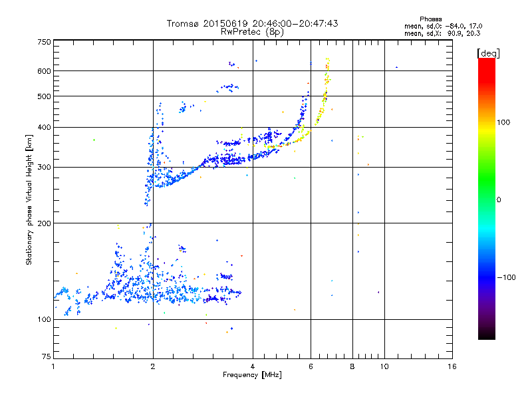Click colorbar tick label '100'
532x399 pixels.
[x=503, y=122]
